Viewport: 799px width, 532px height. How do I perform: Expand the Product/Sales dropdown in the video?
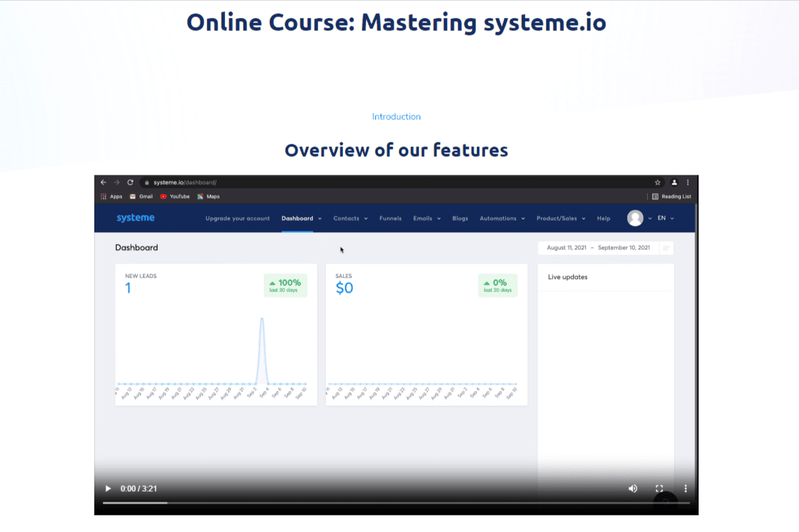(561, 218)
